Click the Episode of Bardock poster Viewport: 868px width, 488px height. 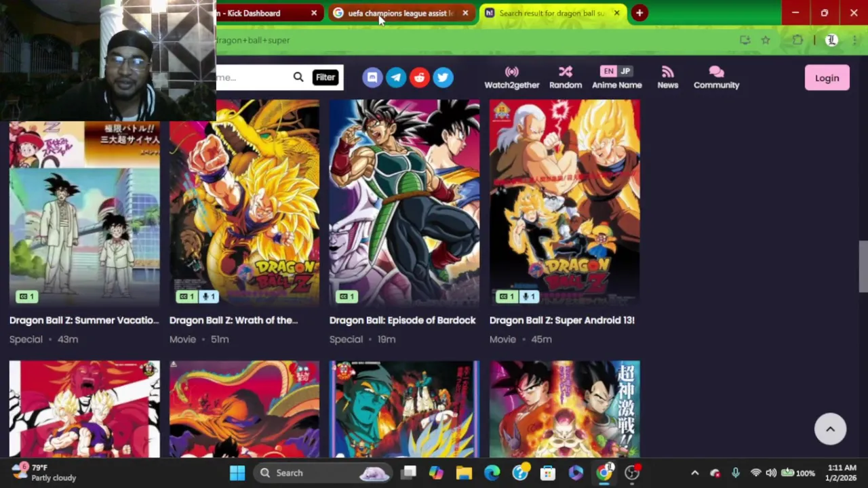[x=404, y=203]
